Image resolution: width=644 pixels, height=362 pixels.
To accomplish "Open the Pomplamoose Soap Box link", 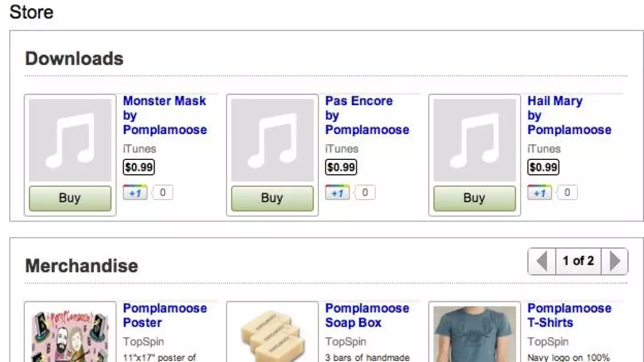I will point(367,315).
